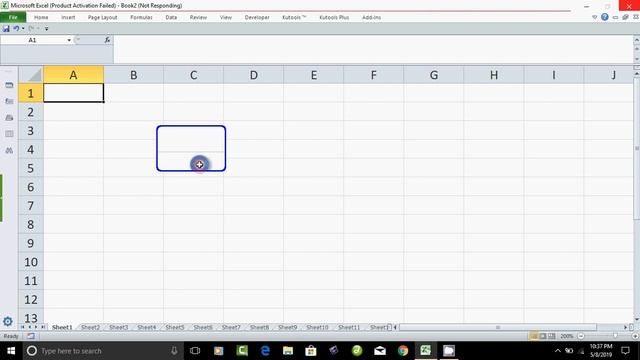Click the zoom out minus button
640x360 pixels.
(x=581, y=336)
